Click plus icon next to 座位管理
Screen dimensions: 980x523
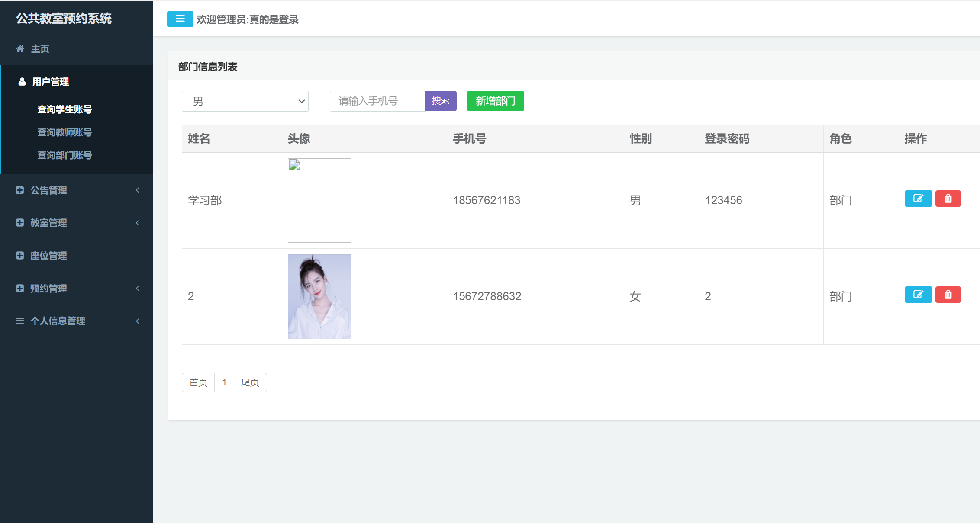19,256
